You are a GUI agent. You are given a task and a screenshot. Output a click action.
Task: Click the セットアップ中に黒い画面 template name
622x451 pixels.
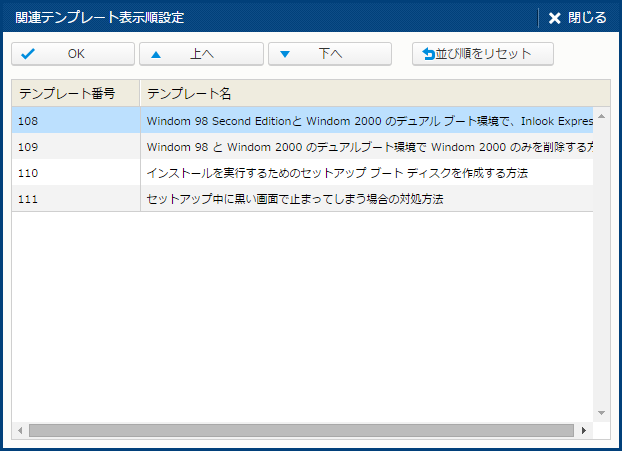[x=295, y=199]
